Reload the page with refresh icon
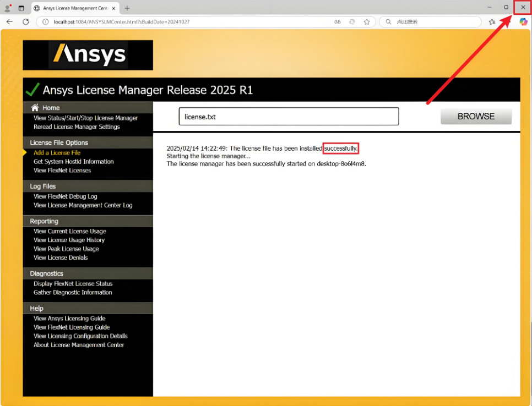 pos(26,21)
